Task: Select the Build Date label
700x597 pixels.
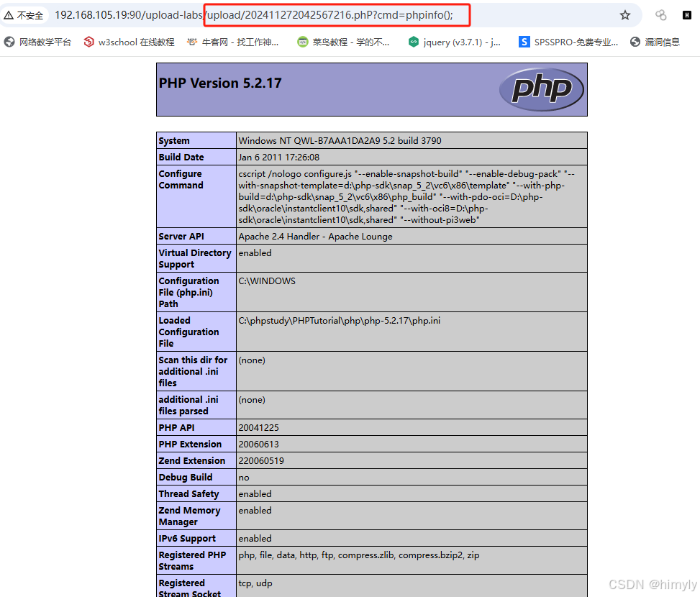Action: pos(181,157)
